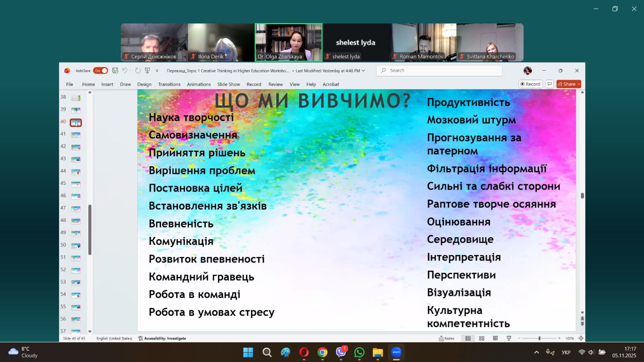Switch to Slide Sorter view
Screen dimensions: 644x362
pyautogui.click(x=481, y=339)
